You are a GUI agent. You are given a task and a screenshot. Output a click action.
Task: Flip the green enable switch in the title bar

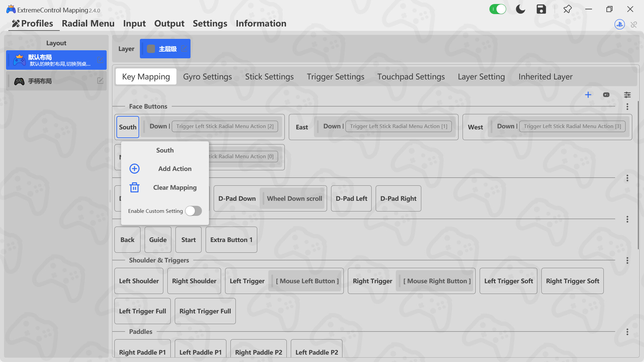(x=498, y=9)
